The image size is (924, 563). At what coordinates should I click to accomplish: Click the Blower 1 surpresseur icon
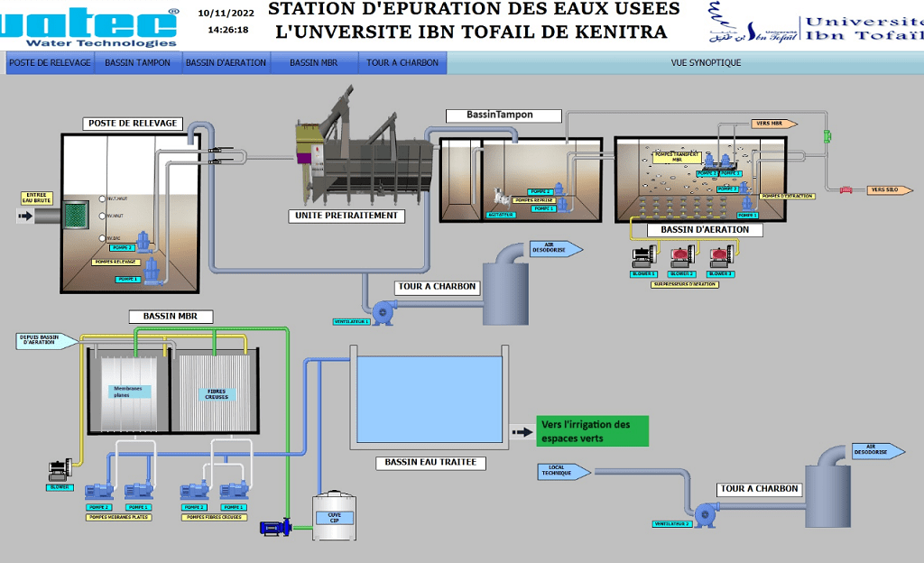644,256
